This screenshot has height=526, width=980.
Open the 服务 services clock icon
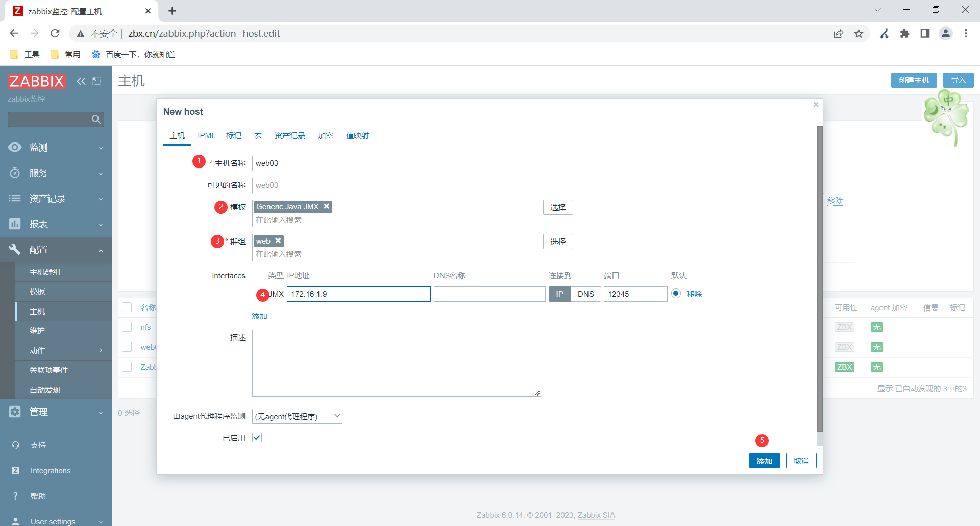[x=15, y=173]
